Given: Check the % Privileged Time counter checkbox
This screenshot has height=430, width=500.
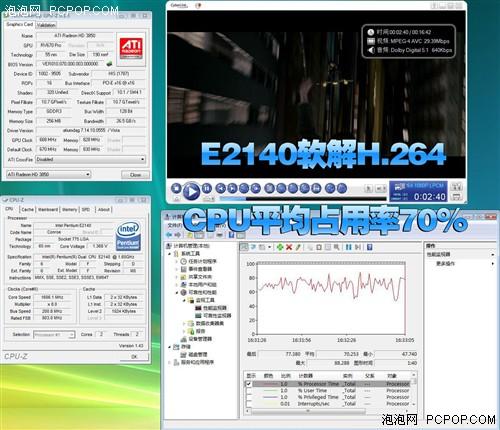Looking at the screenshot, I should pos(249,397).
